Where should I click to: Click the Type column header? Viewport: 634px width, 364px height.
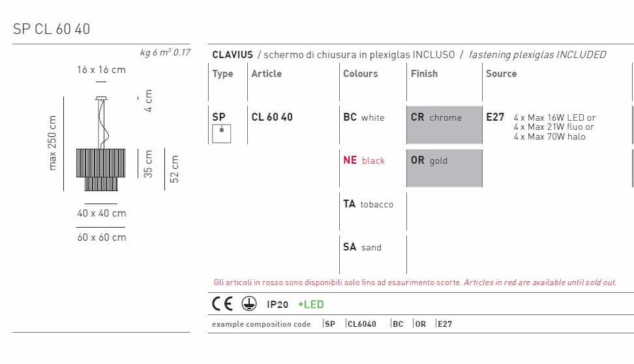[x=222, y=74]
